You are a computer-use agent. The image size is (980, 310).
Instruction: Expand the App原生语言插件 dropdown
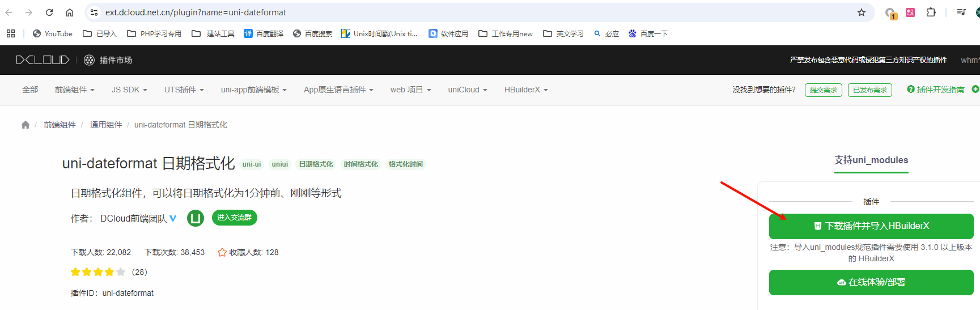pyautogui.click(x=338, y=90)
